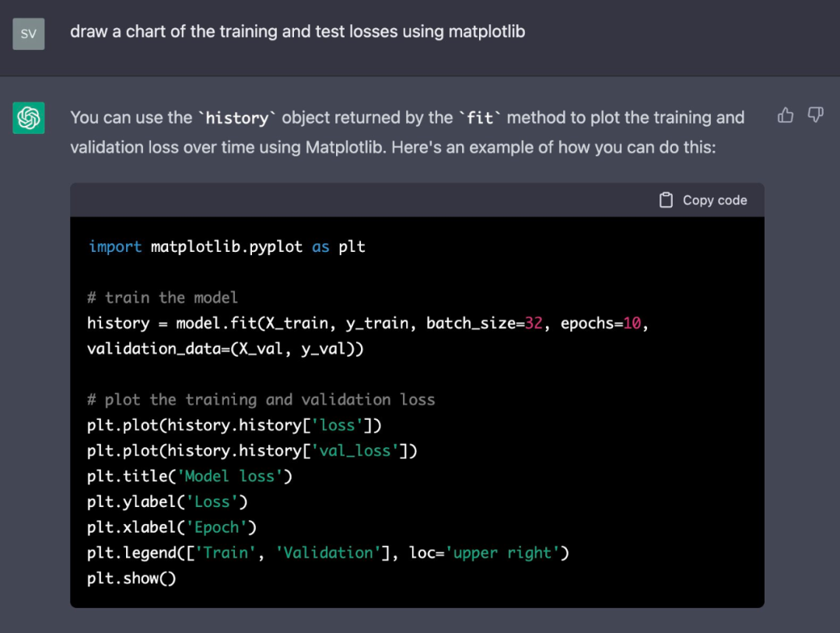Click the plt.xlabel('Epoch') line
840x633 pixels.
(x=171, y=527)
